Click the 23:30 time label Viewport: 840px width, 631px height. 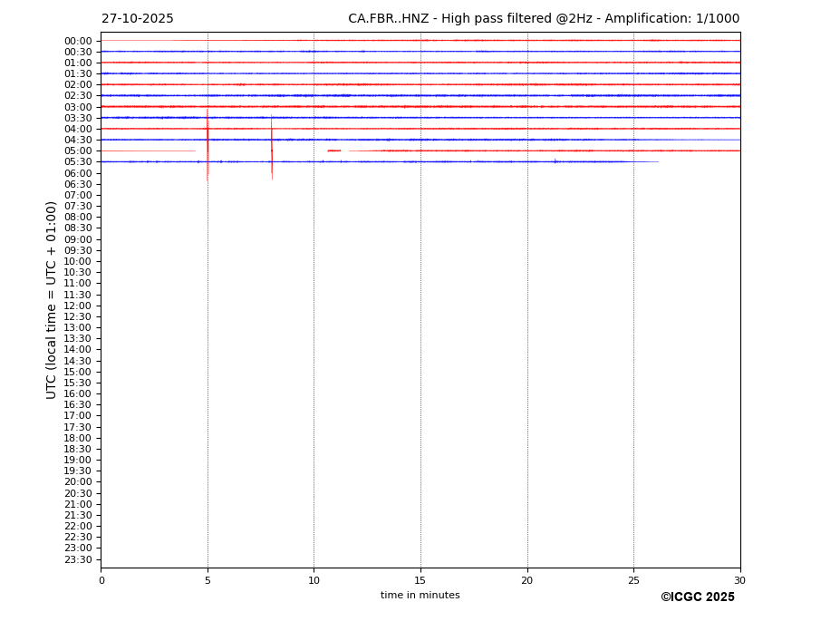click(78, 559)
